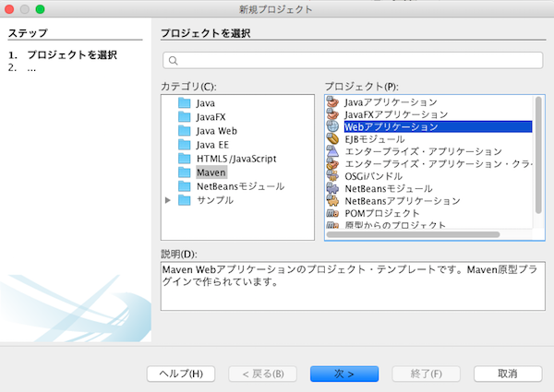Choose NetBeansアプリケーション project type
The width and height of the screenshot is (554, 392).
pos(403,201)
